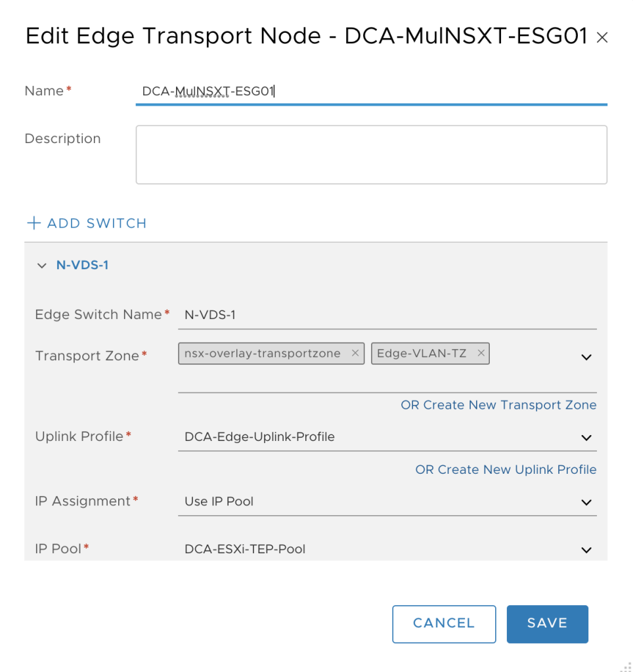The width and height of the screenshot is (633, 672).
Task: Click the Edge Switch Name field
Action: [387, 316]
